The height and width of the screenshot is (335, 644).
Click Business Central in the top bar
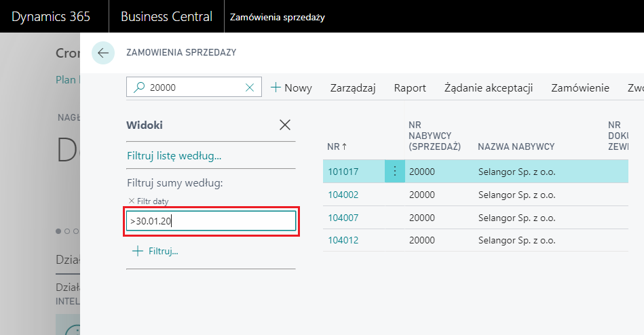[166, 16]
